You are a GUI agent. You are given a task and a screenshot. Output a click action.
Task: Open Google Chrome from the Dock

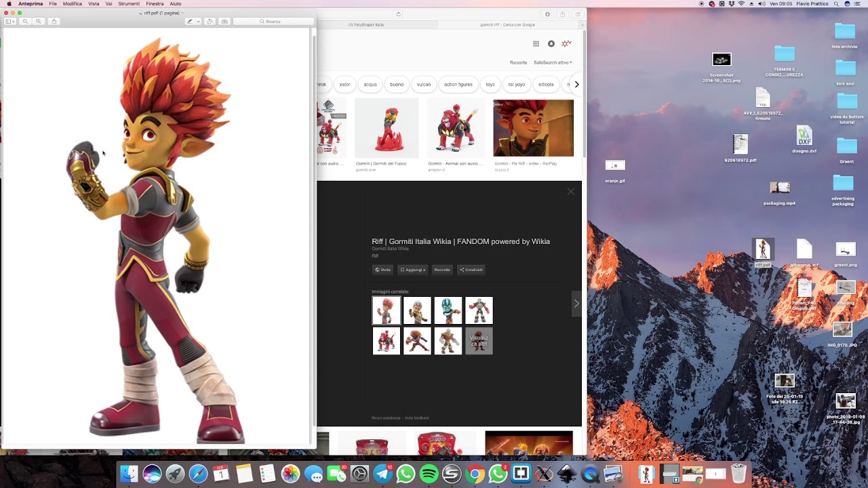[475, 474]
